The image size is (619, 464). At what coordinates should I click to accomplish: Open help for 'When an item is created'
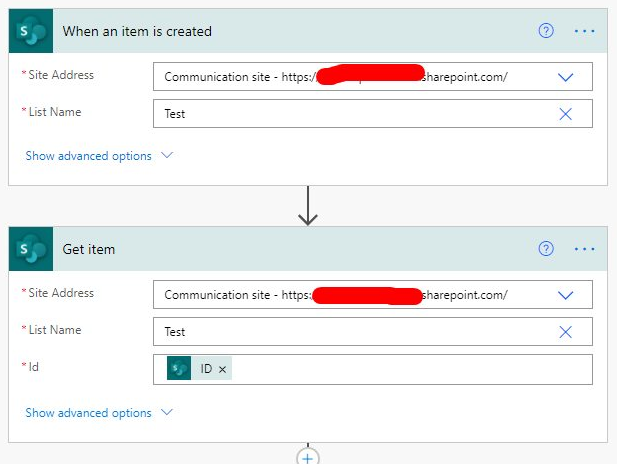546,31
